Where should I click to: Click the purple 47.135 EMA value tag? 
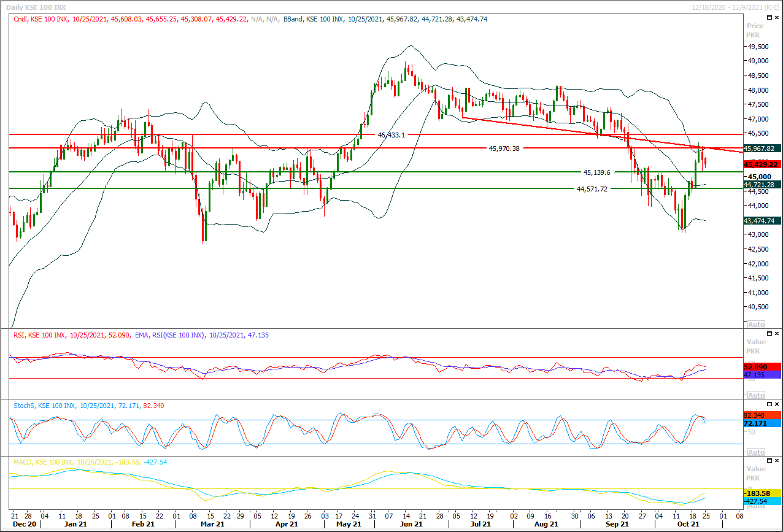[762, 374]
